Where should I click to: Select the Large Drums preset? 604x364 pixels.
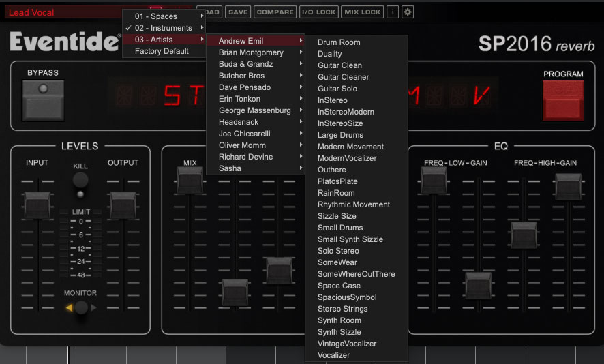[357, 135]
